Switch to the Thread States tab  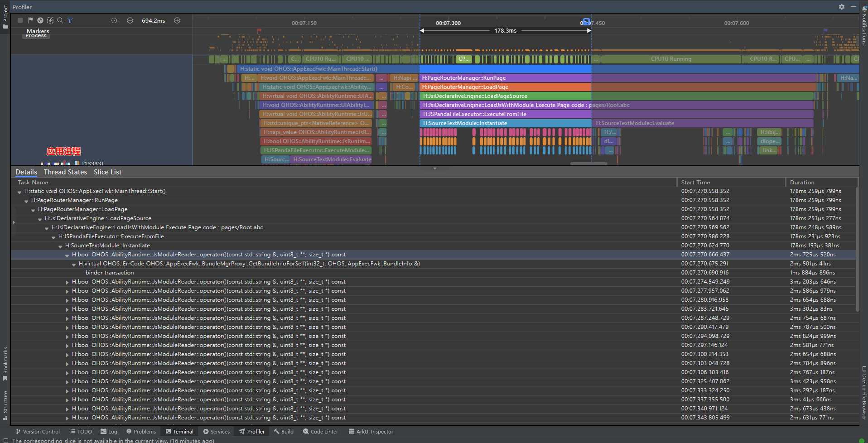tap(65, 172)
